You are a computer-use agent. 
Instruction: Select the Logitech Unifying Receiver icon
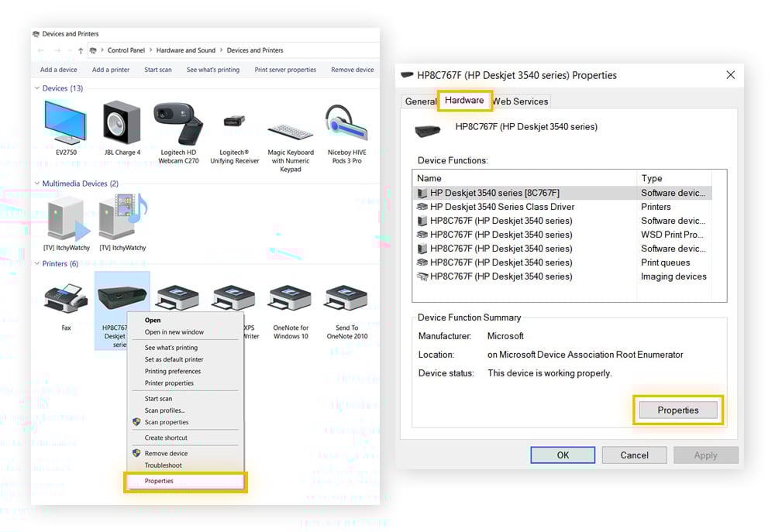[x=234, y=124]
